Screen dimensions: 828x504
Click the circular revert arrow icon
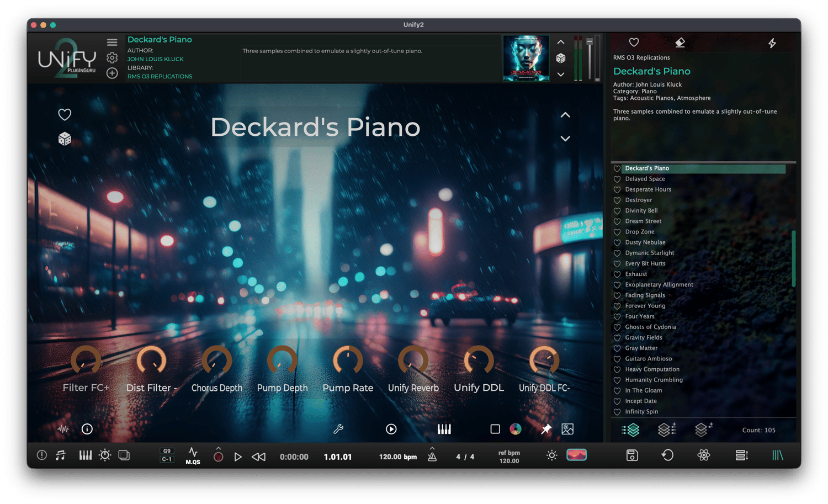click(x=667, y=455)
